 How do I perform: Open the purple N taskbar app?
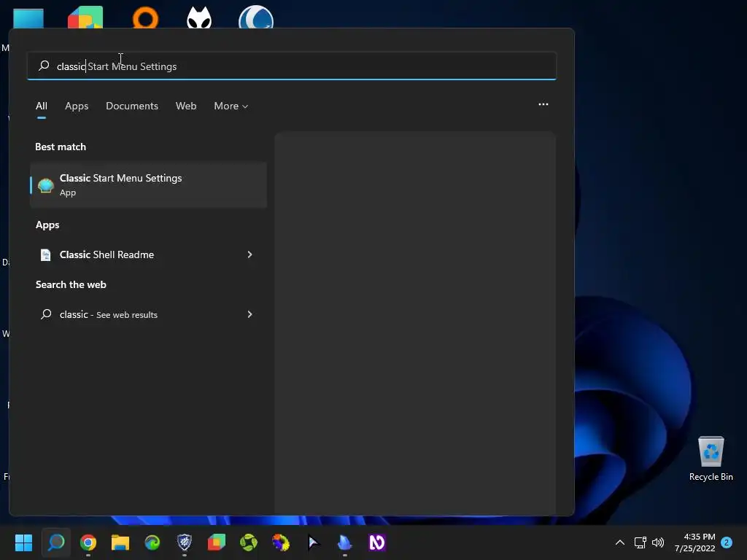pyautogui.click(x=377, y=542)
